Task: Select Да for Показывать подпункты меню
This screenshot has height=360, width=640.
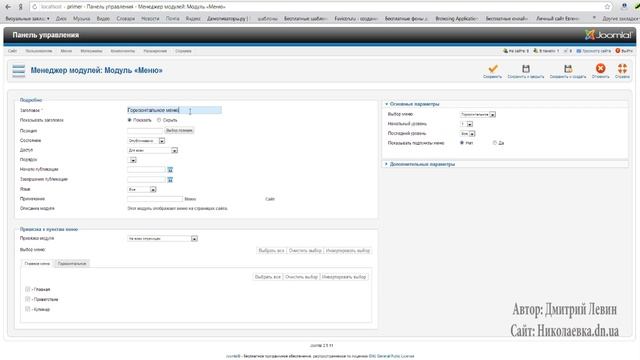Action: point(495,143)
